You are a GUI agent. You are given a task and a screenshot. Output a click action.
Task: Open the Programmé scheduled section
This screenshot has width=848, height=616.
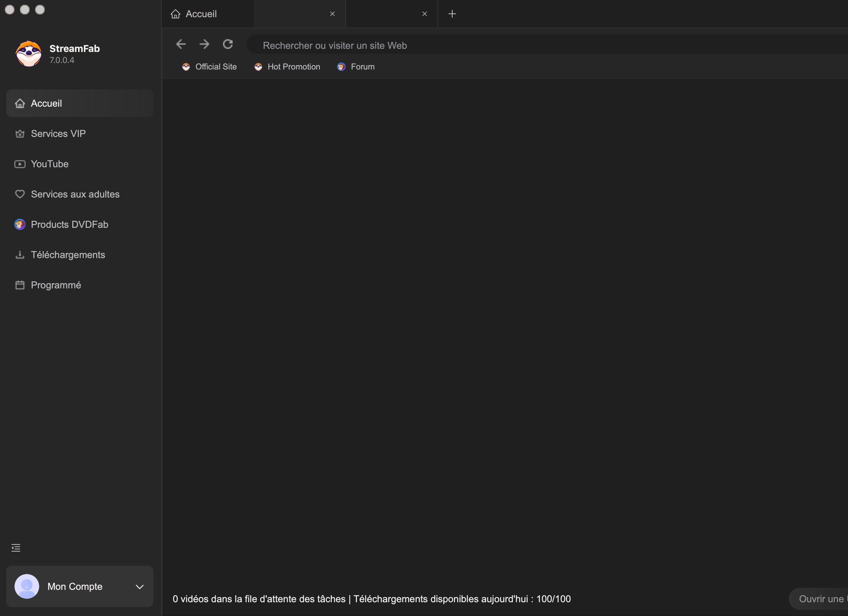click(56, 285)
